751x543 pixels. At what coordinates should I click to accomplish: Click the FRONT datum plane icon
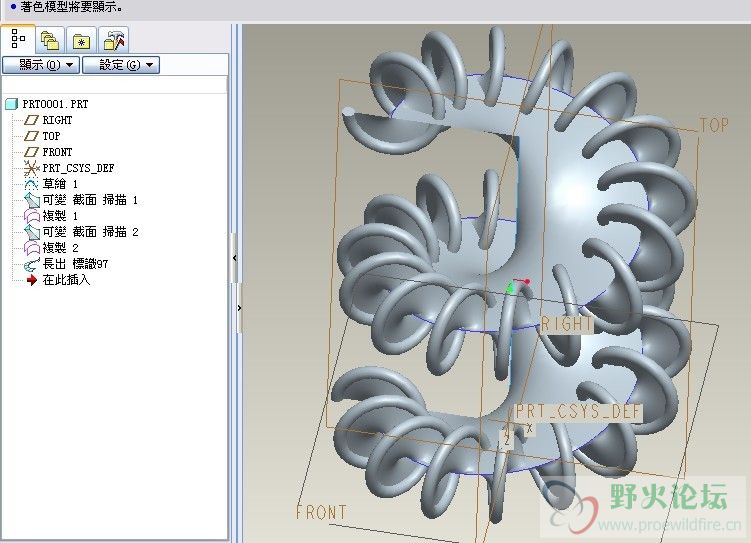(x=31, y=152)
